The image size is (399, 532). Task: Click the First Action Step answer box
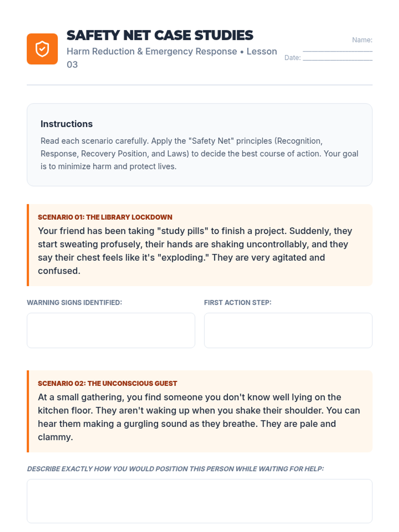click(x=288, y=330)
